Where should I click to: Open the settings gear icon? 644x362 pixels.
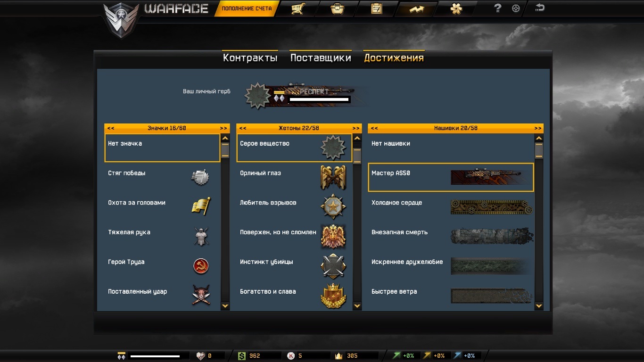pyautogui.click(x=516, y=8)
